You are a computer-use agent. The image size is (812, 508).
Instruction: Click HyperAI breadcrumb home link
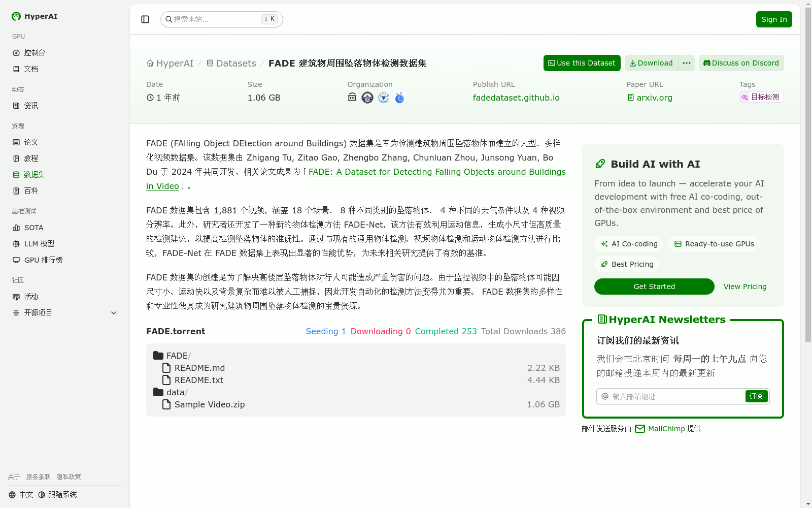click(x=170, y=63)
